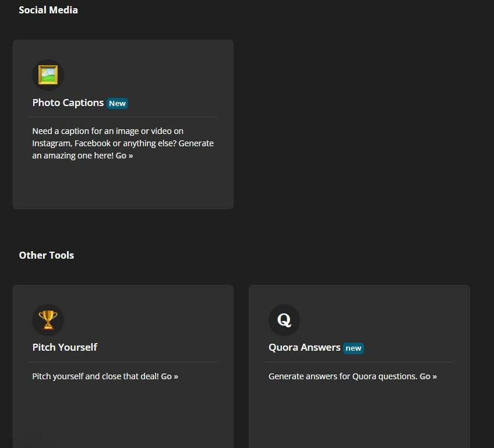This screenshot has height=448, width=494.
Task: Click the Photo Captions picture frame icon
Action: click(x=48, y=75)
